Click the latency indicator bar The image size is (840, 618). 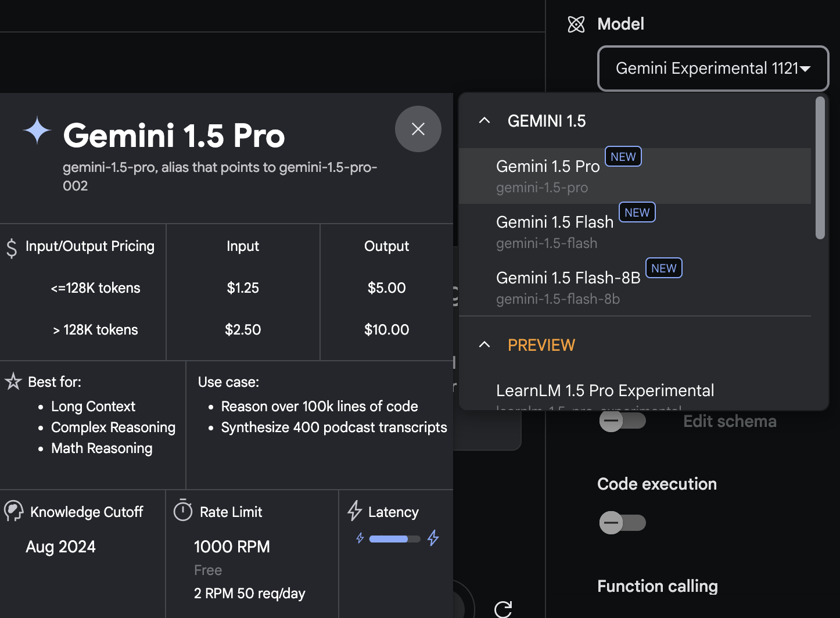click(x=395, y=539)
